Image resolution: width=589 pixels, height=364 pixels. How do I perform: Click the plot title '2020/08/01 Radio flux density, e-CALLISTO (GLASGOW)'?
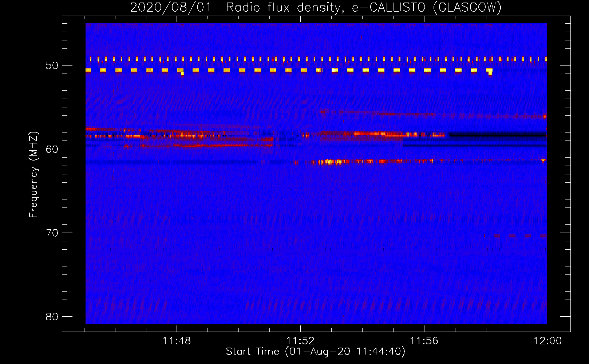click(316, 7)
